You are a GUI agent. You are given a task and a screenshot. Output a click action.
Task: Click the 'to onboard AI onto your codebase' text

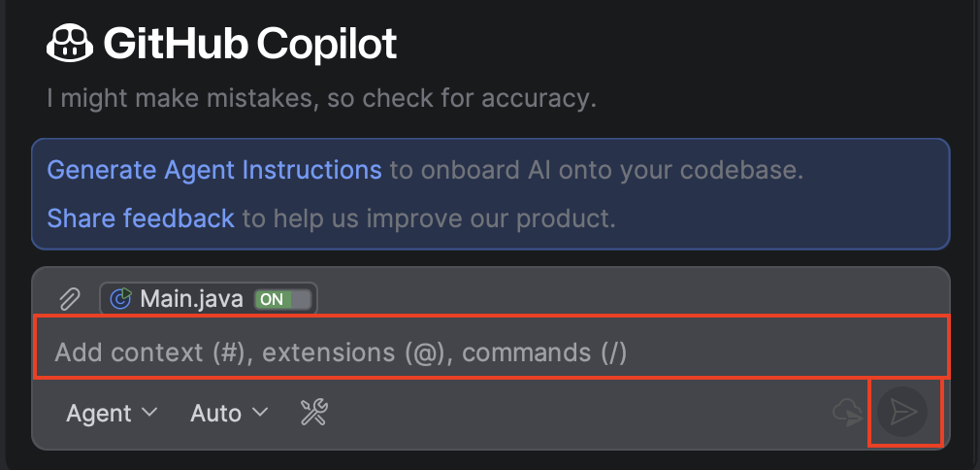597,170
